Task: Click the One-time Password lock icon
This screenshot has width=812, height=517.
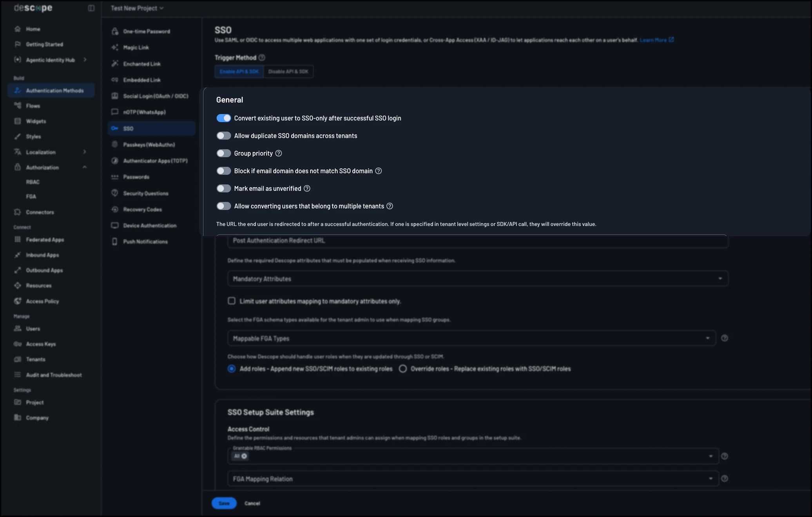Action: click(x=115, y=31)
